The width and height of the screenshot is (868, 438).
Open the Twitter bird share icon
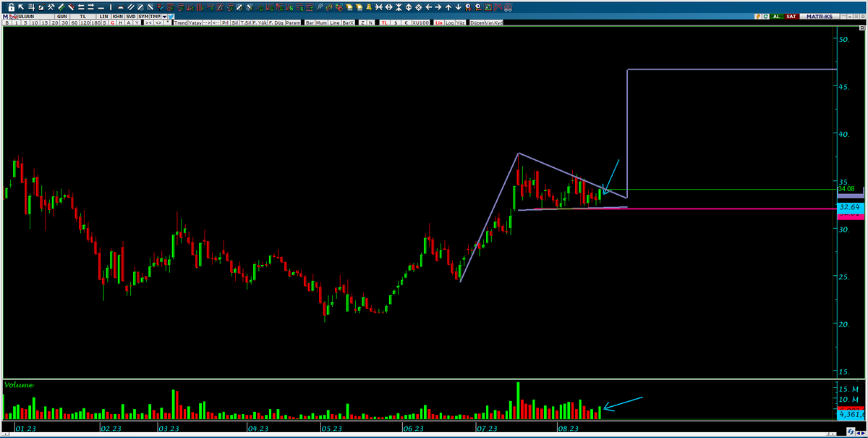coord(171,16)
